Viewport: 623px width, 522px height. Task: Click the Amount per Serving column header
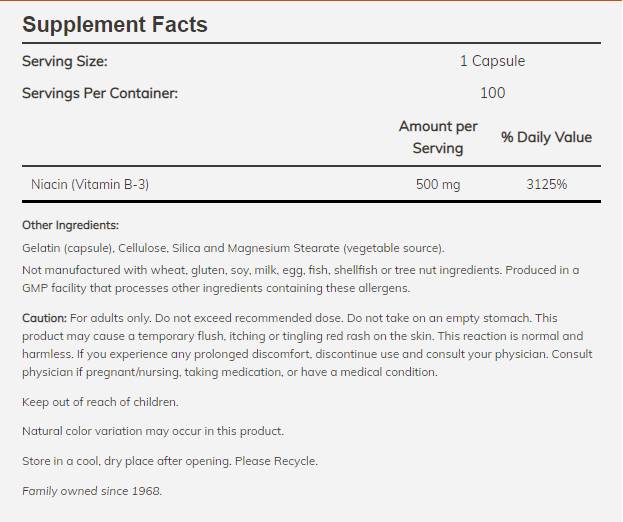438,137
